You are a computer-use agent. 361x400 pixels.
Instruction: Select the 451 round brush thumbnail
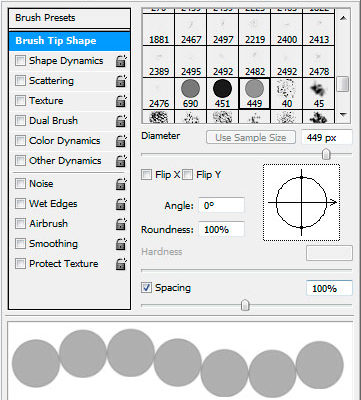[222, 93]
